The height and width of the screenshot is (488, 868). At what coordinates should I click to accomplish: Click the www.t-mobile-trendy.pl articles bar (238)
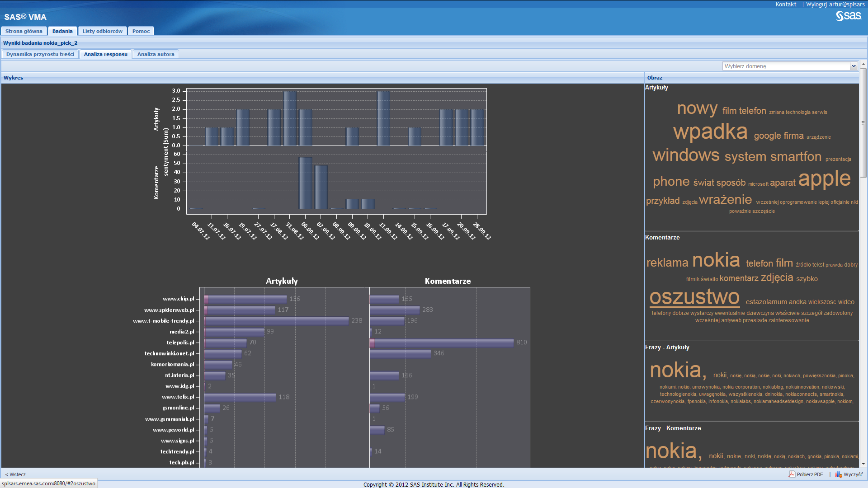[276, 321]
